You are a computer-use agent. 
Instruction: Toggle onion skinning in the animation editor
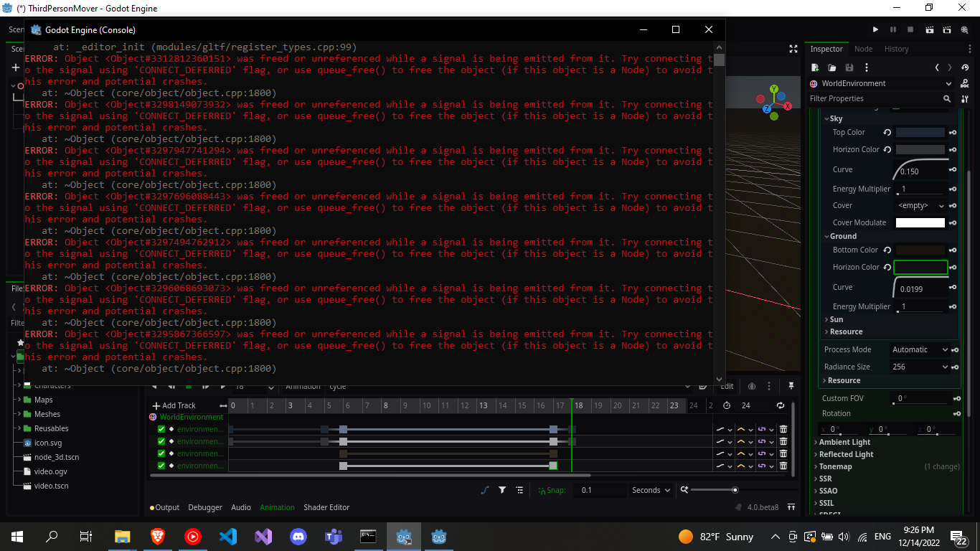(x=752, y=386)
